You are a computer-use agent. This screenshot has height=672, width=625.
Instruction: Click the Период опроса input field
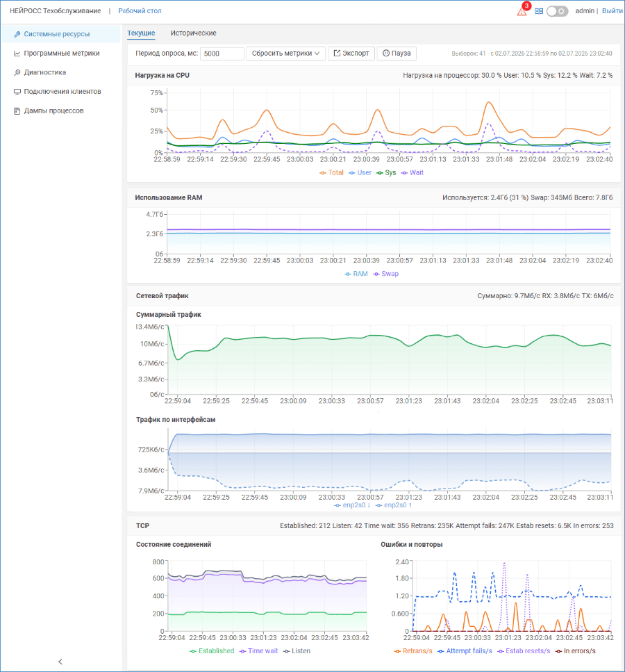(222, 54)
